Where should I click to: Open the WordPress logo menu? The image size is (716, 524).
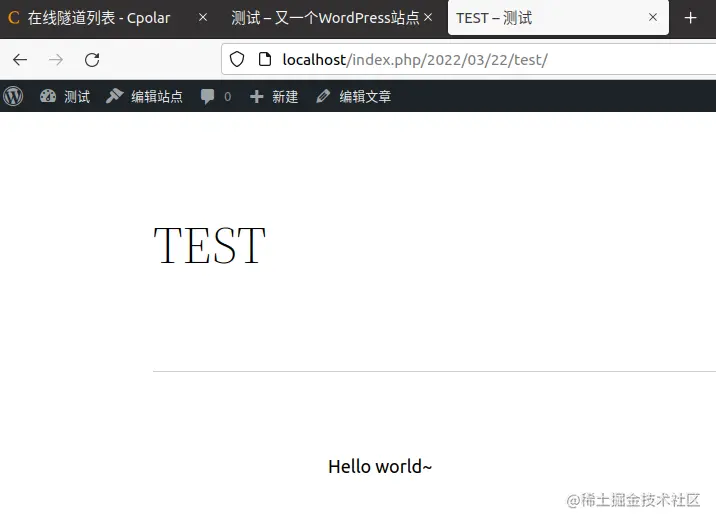click(13, 96)
